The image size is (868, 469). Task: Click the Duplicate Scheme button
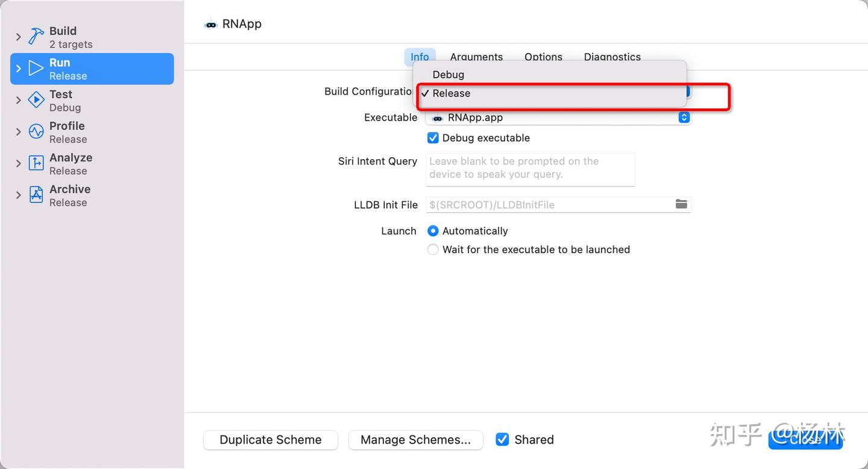(271, 440)
